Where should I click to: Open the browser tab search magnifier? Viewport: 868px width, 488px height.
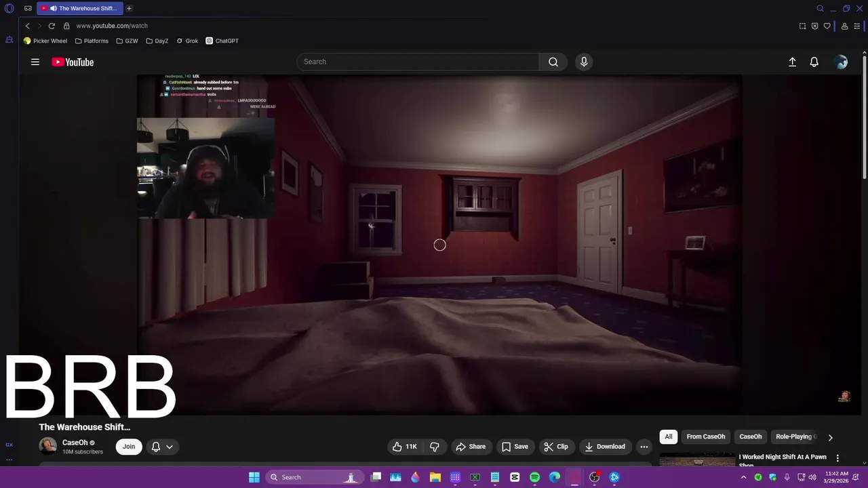tap(820, 9)
